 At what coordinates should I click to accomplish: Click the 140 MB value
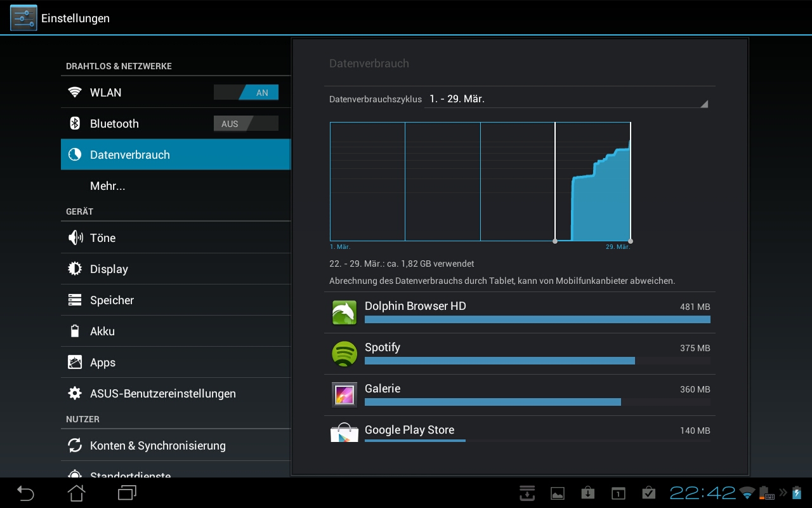[x=695, y=431]
